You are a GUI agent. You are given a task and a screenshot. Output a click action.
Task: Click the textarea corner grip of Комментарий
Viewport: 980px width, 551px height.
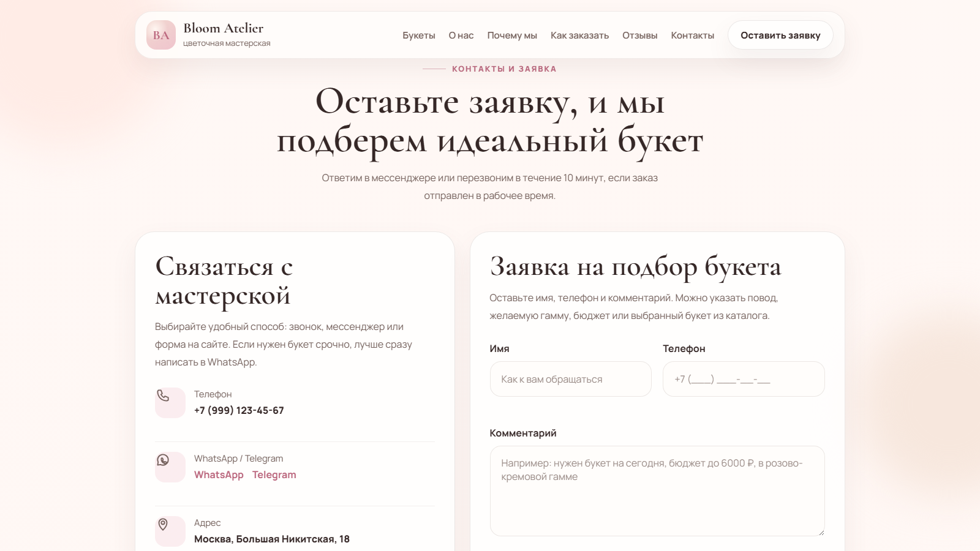tap(821, 532)
